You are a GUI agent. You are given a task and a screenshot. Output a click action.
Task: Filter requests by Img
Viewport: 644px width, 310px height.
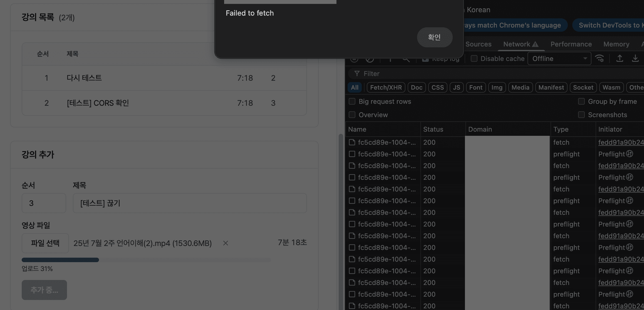497,87
